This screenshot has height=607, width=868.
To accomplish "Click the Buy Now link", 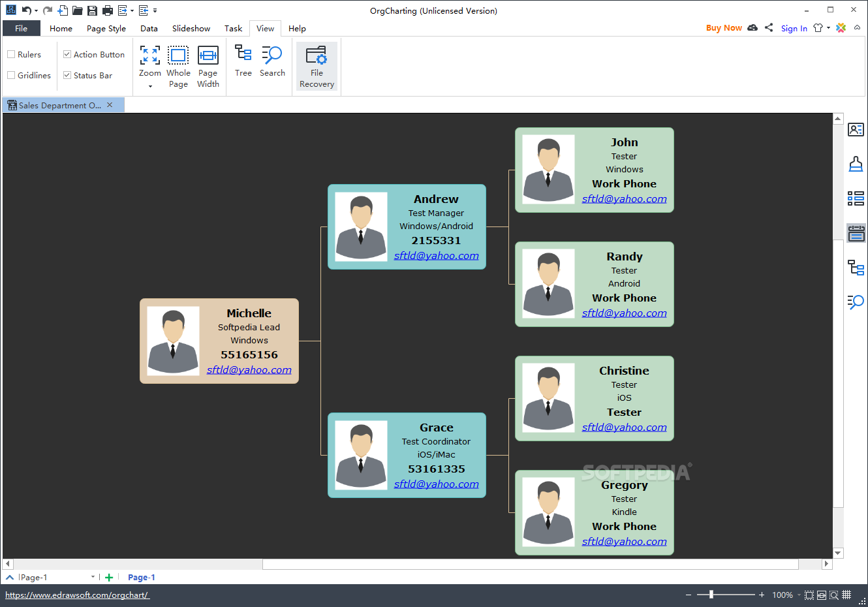I will tap(724, 27).
